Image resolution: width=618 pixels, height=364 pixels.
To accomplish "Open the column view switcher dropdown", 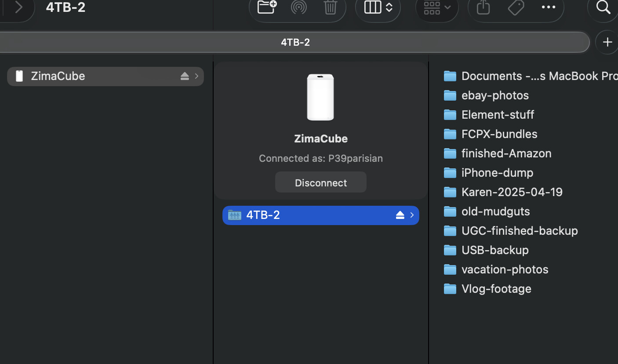I will point(378,7).
